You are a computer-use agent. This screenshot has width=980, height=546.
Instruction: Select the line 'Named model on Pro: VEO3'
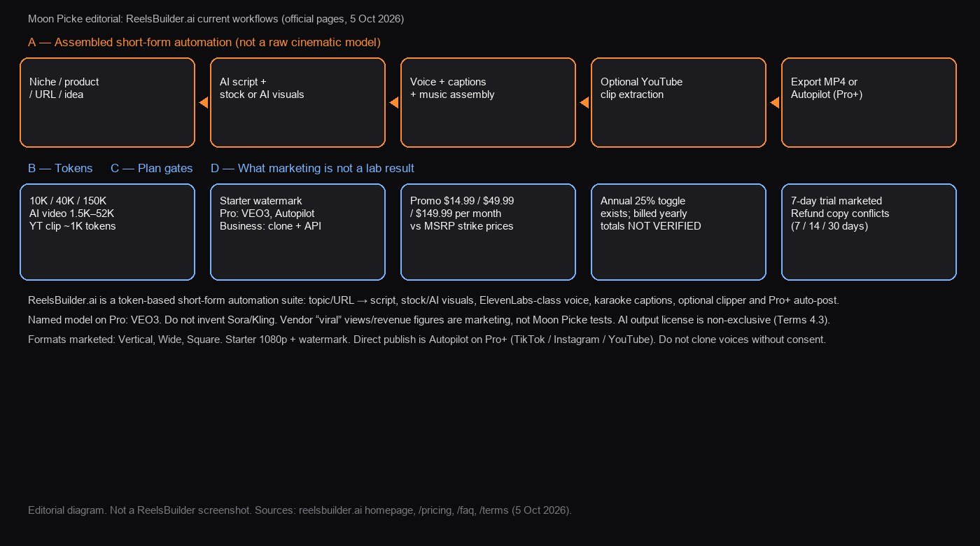click(429, 320)
